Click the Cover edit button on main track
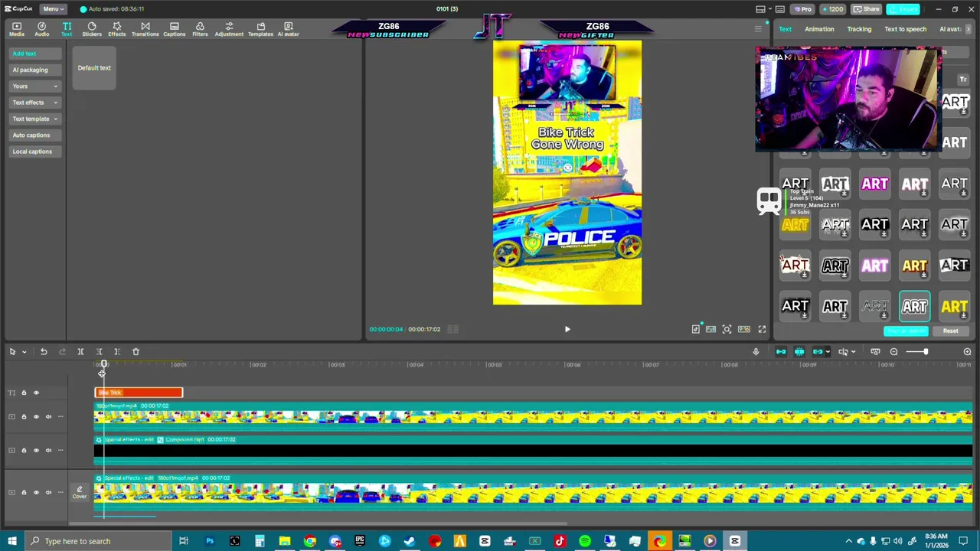The width and height of the screenshot is (980, 551). click(x=80, y=492)
